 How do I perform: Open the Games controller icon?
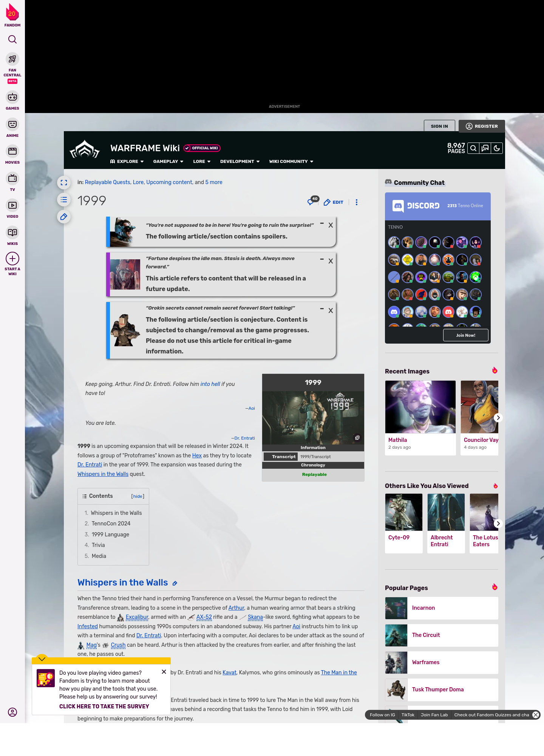click(x=12, y=97)
